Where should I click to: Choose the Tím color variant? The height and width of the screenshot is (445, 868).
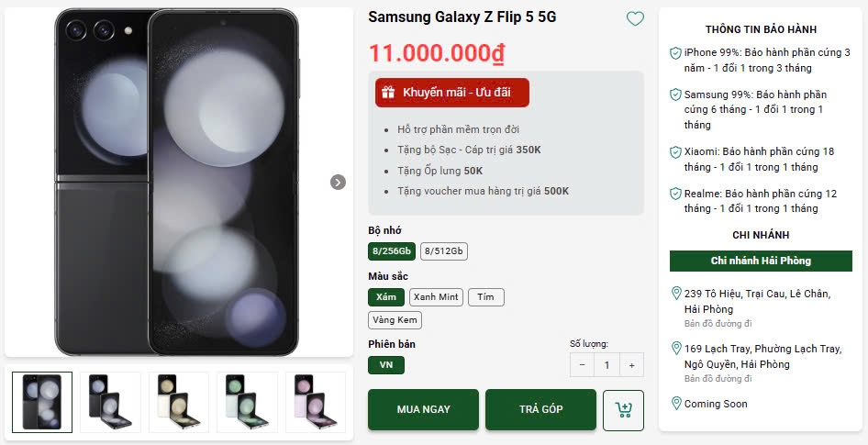coord(485,297)
